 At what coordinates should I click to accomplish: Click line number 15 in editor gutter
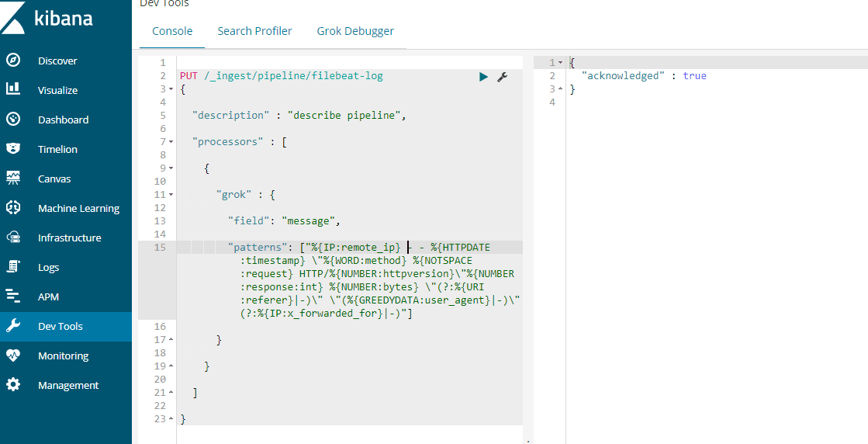click(160, 248)
